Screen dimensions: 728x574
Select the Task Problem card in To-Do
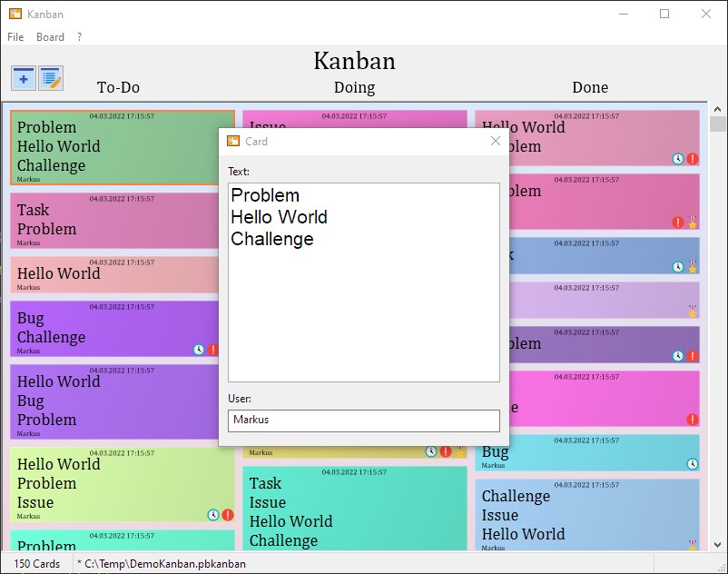tap(114, 221)
